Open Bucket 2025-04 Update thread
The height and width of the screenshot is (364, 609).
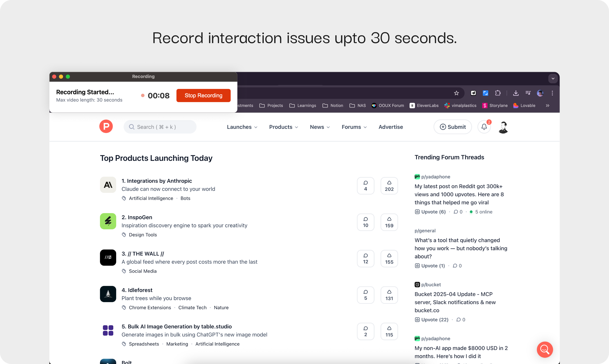pyautogui.click(x=455, y=302)
